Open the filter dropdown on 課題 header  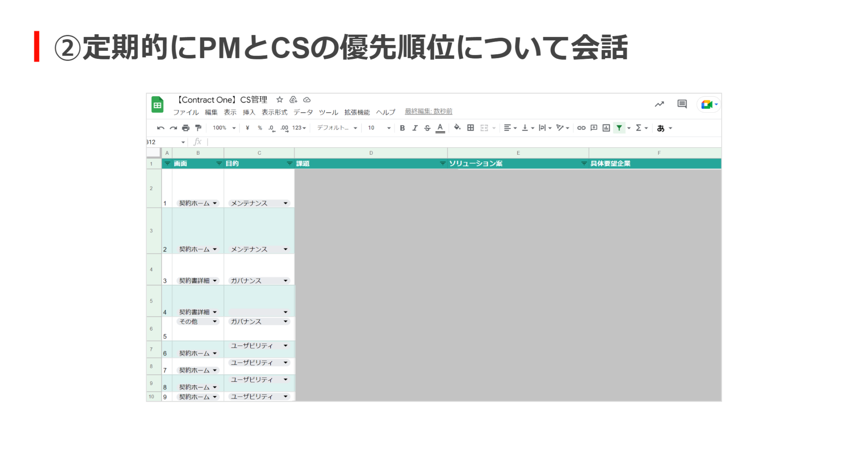pos(442,163)
